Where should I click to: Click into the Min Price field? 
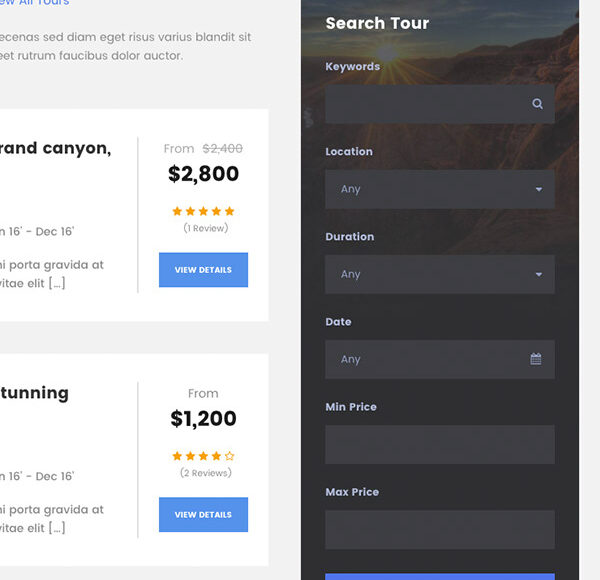(440, 444)
